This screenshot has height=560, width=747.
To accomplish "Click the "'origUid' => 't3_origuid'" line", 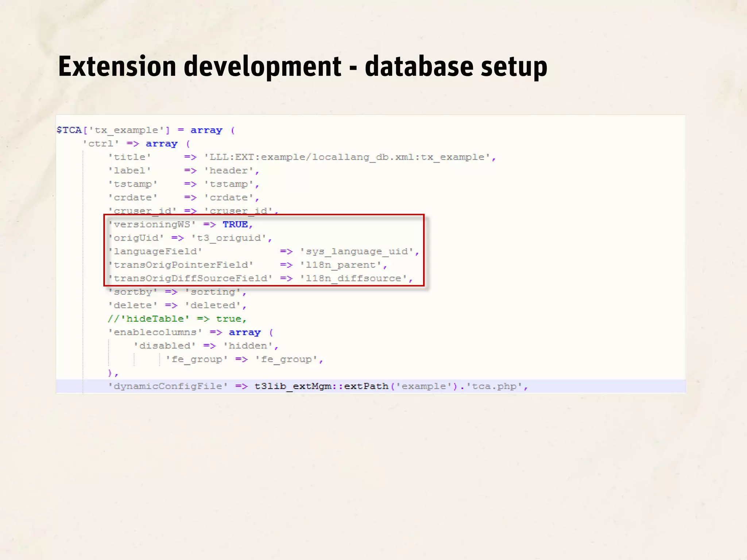I will coord(190,238).
